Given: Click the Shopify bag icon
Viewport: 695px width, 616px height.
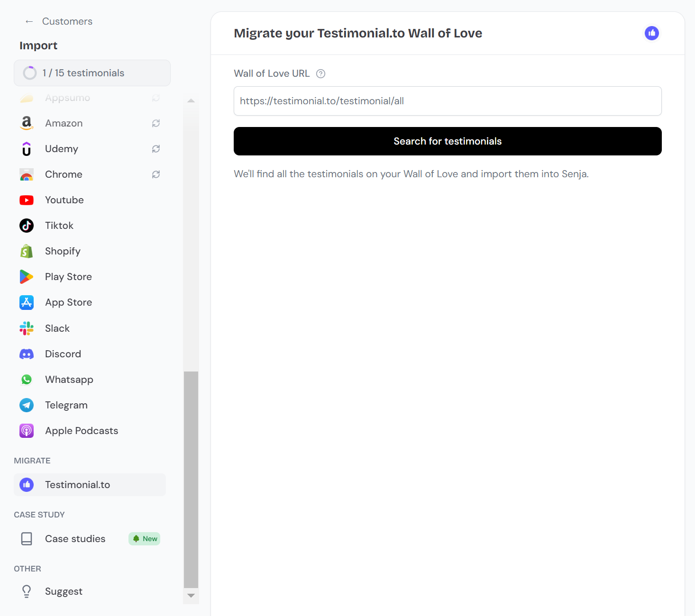Looking at the screenshot, I should [x=27, y=251].
